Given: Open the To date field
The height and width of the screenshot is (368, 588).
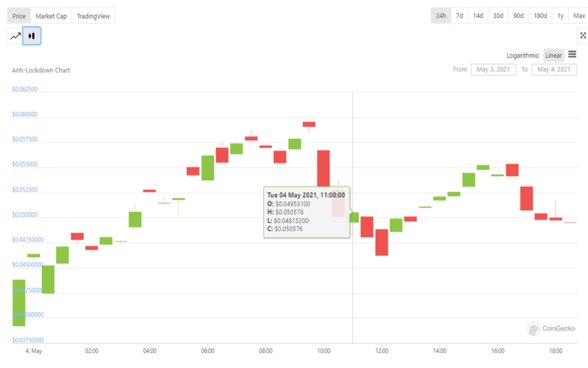Looking at the screenshot, I should (x=554, y=69).
